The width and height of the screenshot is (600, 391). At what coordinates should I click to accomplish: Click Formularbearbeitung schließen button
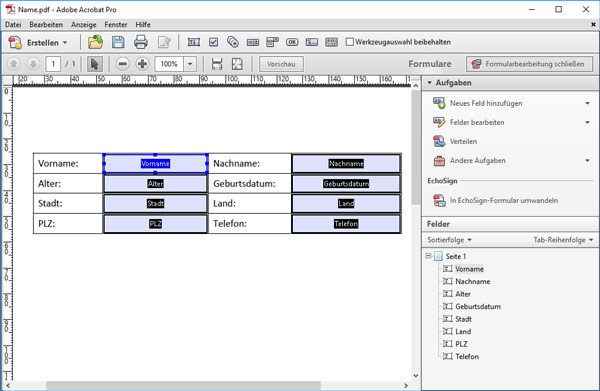[x=529, y=64]
